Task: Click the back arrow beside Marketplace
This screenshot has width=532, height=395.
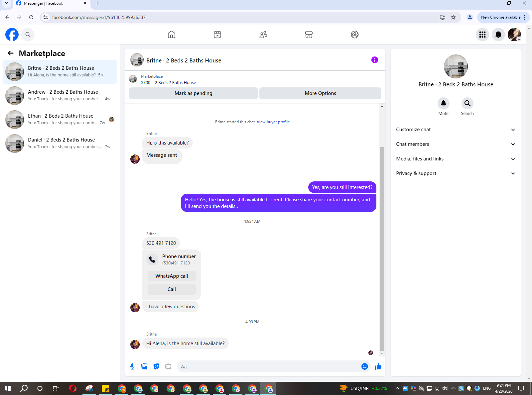Action: pyautogui.click(x=11, y=53)
